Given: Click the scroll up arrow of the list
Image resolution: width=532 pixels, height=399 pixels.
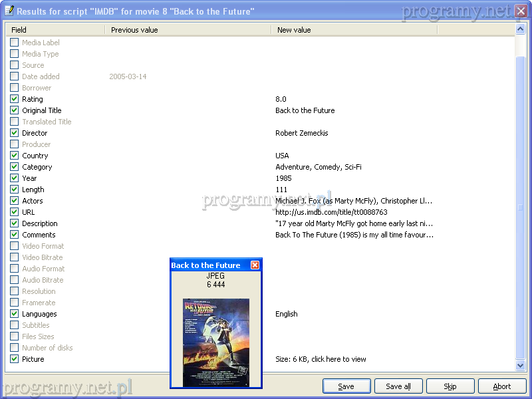Looking at the screenshot, I should [x=521, y=30].
